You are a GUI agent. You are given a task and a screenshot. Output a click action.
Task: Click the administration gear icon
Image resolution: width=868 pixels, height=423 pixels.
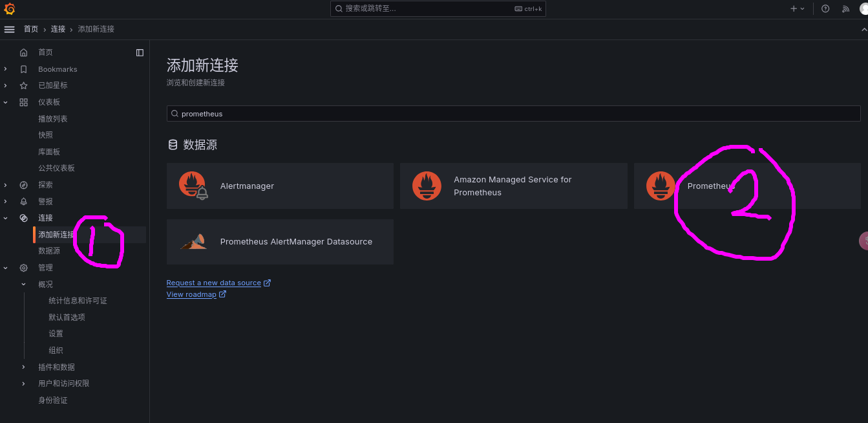[24, 268]
